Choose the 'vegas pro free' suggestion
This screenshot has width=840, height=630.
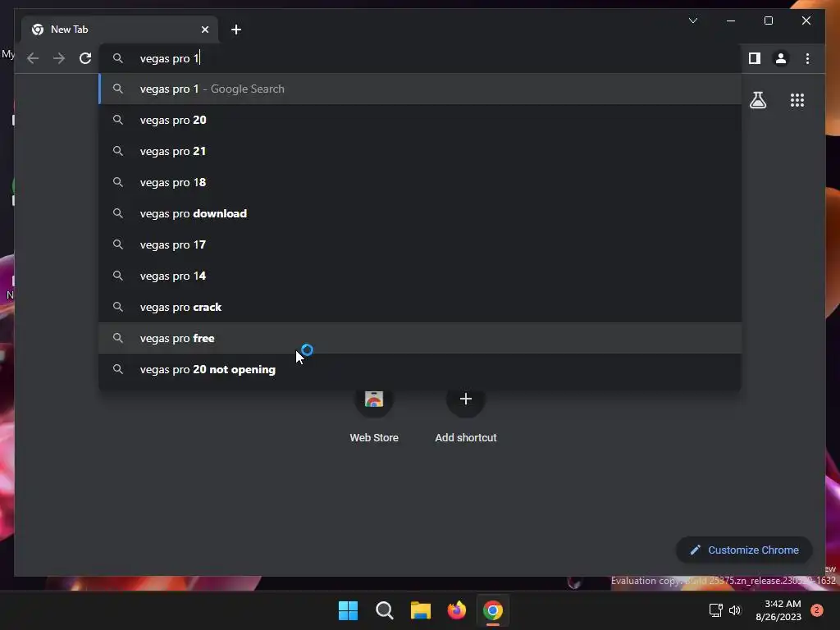tap(421, 338)
